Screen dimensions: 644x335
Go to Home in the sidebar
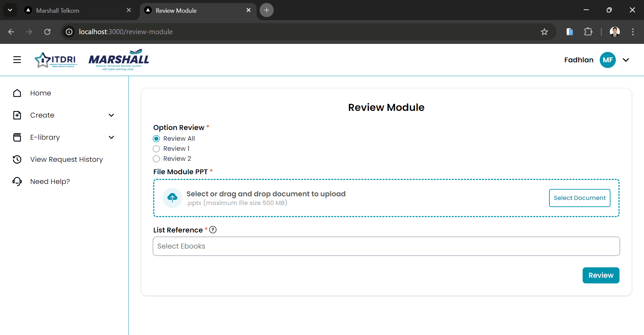41,93
